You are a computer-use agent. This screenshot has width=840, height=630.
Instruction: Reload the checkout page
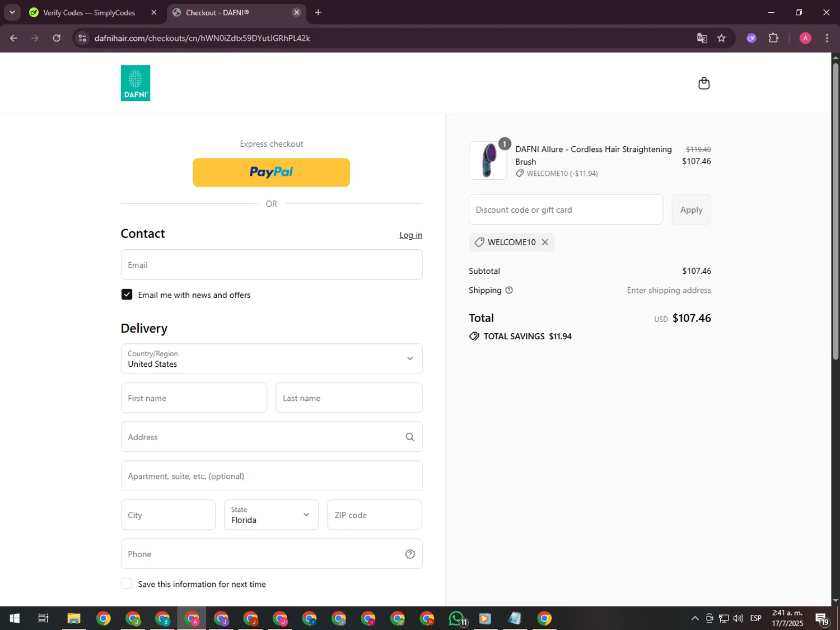57,38
